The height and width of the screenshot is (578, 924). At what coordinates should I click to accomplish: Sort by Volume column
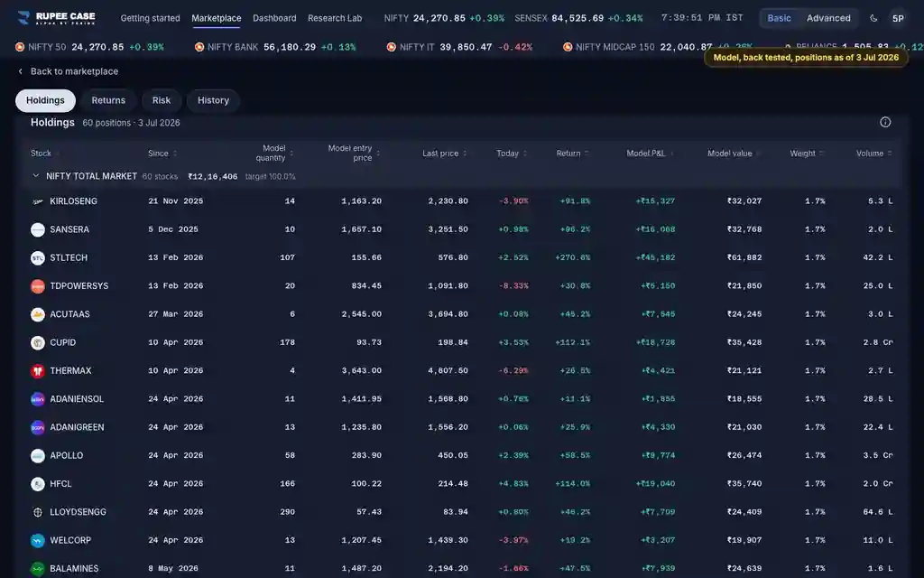(873, 154)
